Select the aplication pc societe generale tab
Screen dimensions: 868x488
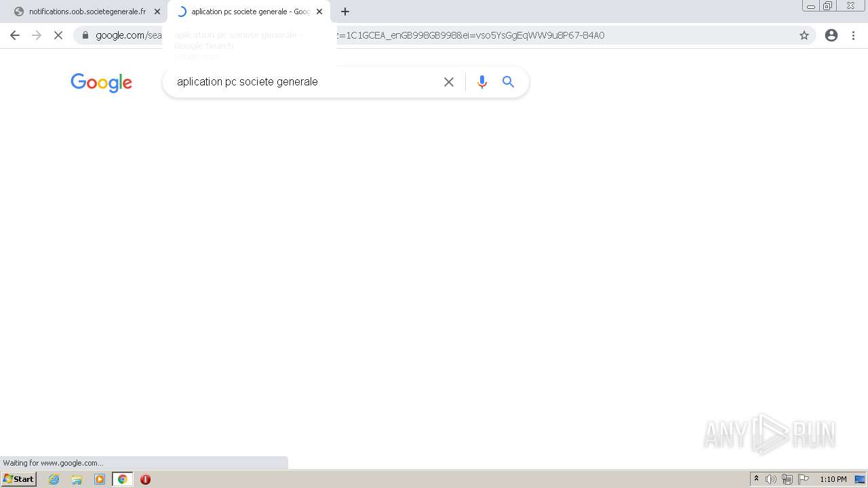(x=249, y=12)
